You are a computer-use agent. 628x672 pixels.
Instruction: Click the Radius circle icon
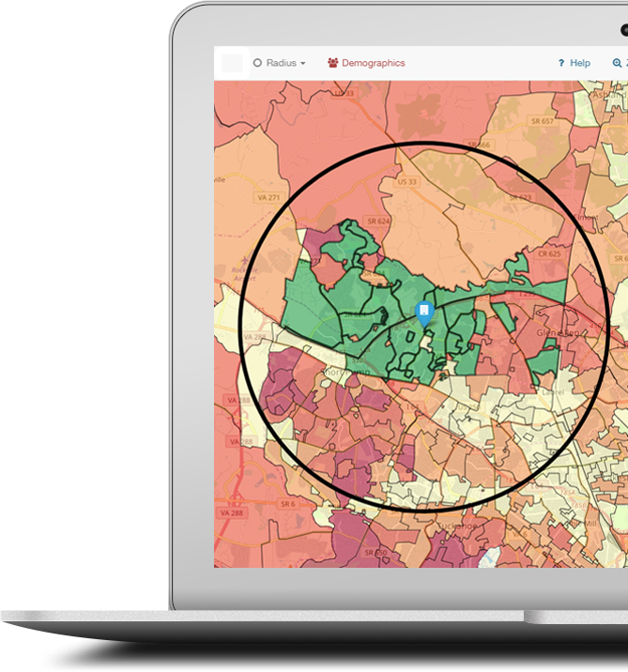pyautogui.click(x=257, y=63)
